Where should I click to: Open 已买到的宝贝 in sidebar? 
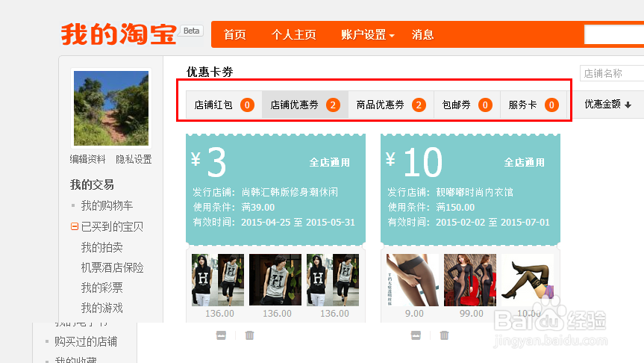pos(112,226)
